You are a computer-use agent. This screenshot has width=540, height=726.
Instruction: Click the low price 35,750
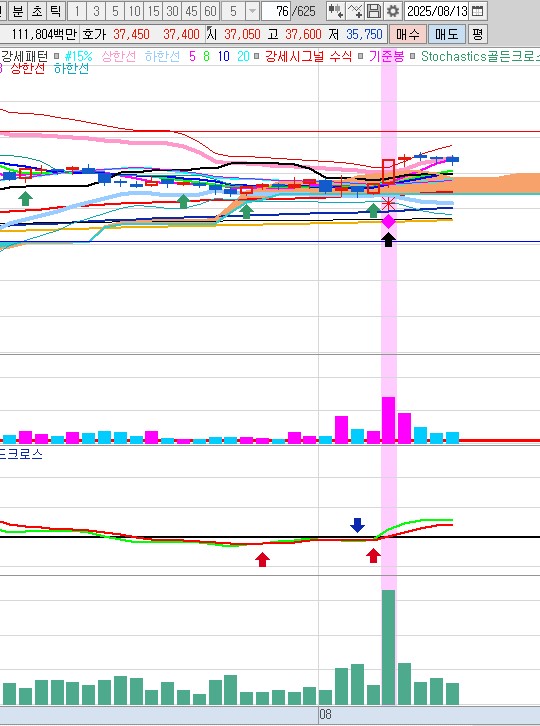tap(364, 34)
